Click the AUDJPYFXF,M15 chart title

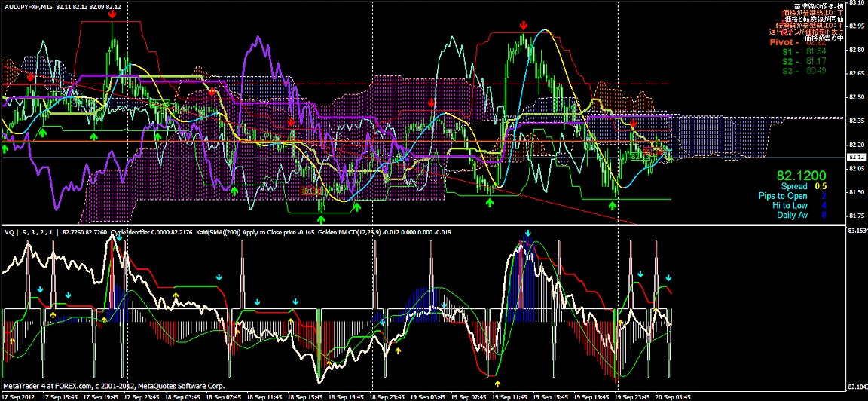tap(29, 6)
